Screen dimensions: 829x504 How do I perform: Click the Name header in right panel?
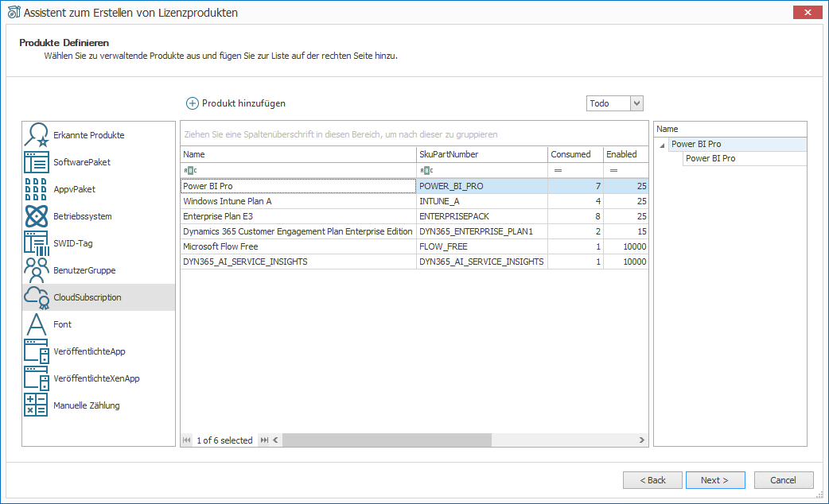pyautogui.click(x=730, y=129)
